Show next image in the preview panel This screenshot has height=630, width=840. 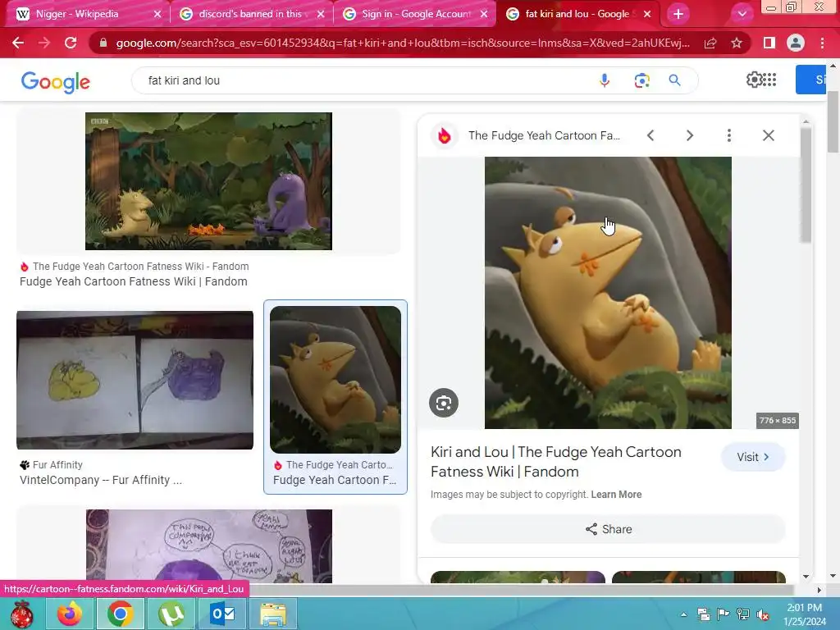(689, 135)
